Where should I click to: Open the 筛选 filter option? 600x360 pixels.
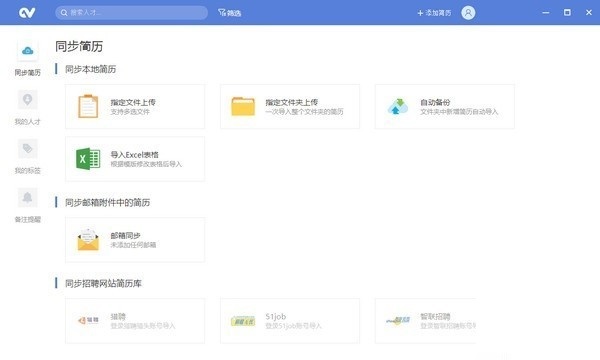(230, 13)
